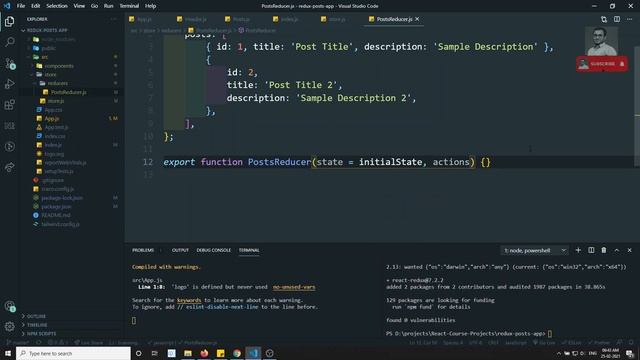Screen dimensions: 640x360
Task: Open the Terminal menu
Action: (129, 6)
